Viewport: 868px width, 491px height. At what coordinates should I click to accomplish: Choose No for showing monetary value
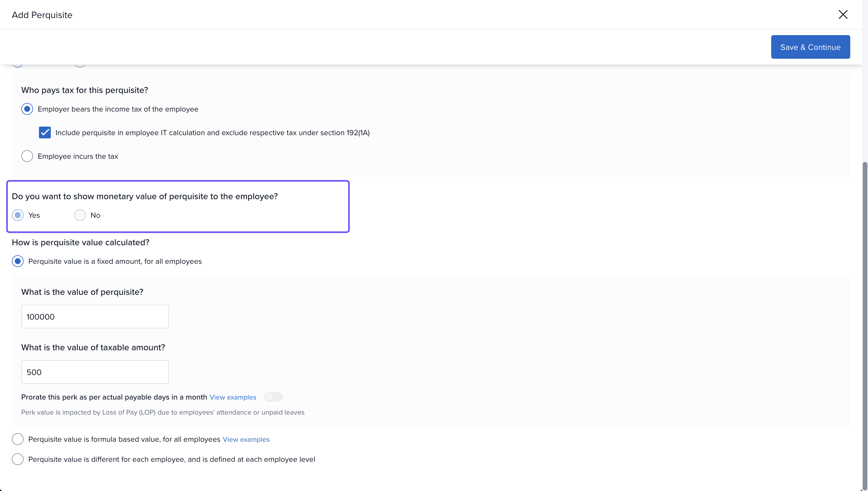[x=80, y=215]
